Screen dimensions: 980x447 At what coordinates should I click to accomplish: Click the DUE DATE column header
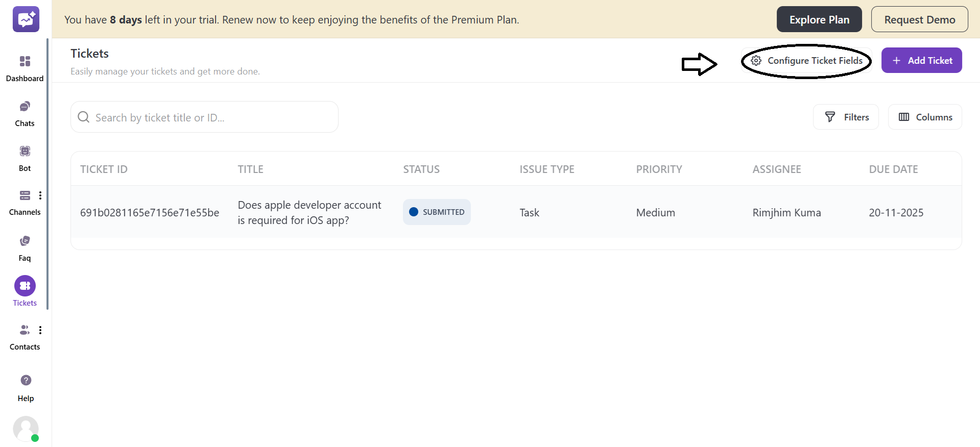coord(893,169)
